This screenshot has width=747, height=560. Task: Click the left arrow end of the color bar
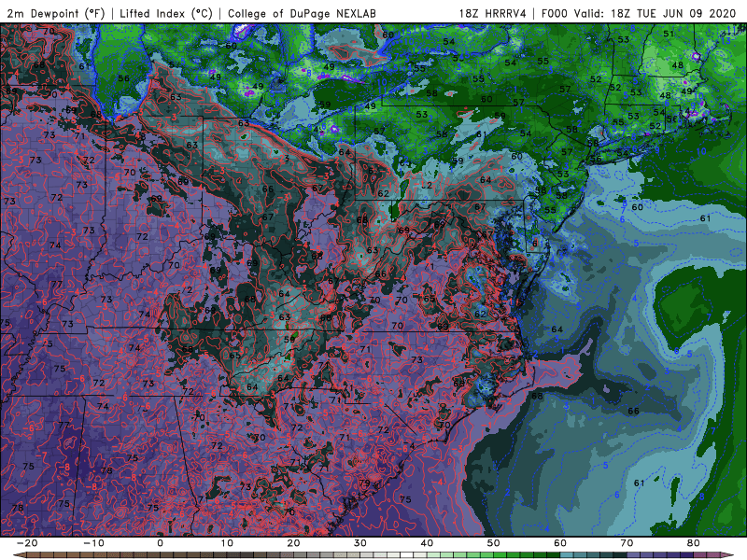click(x=18, y=555)
